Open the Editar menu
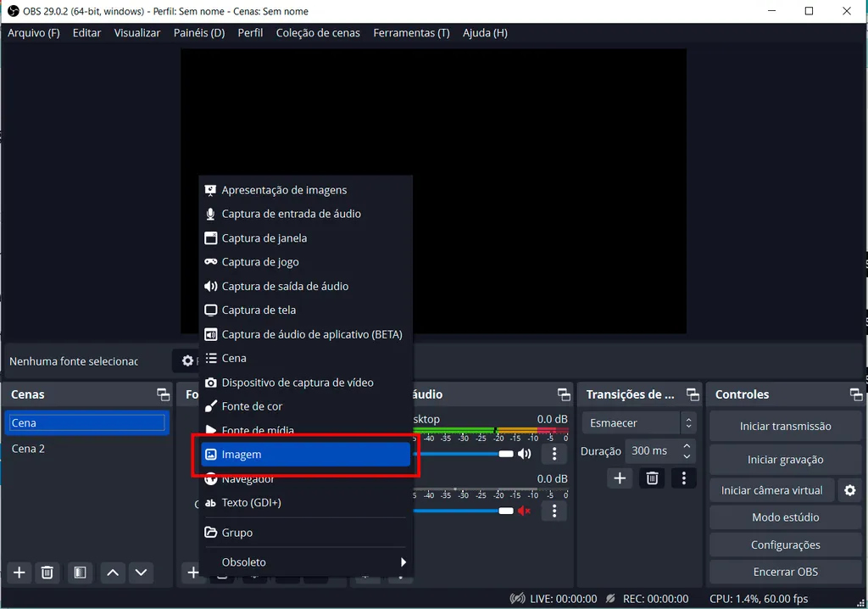This screenshot has height=609, width=868. (87, 33)
